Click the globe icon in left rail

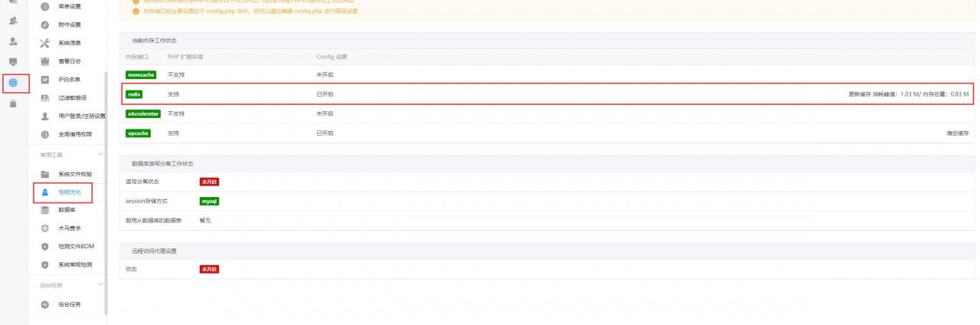(13, 83)
